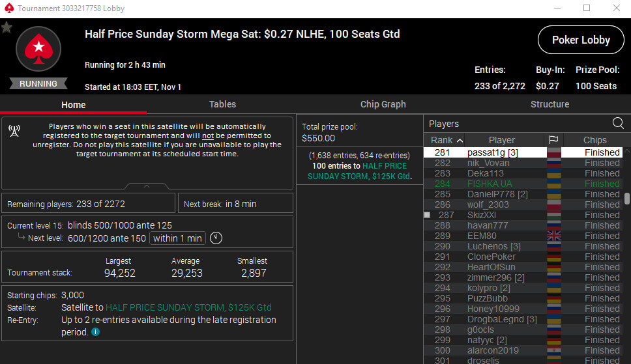Click the flag column header icon

pyautogui.click(x=553, y=139)
